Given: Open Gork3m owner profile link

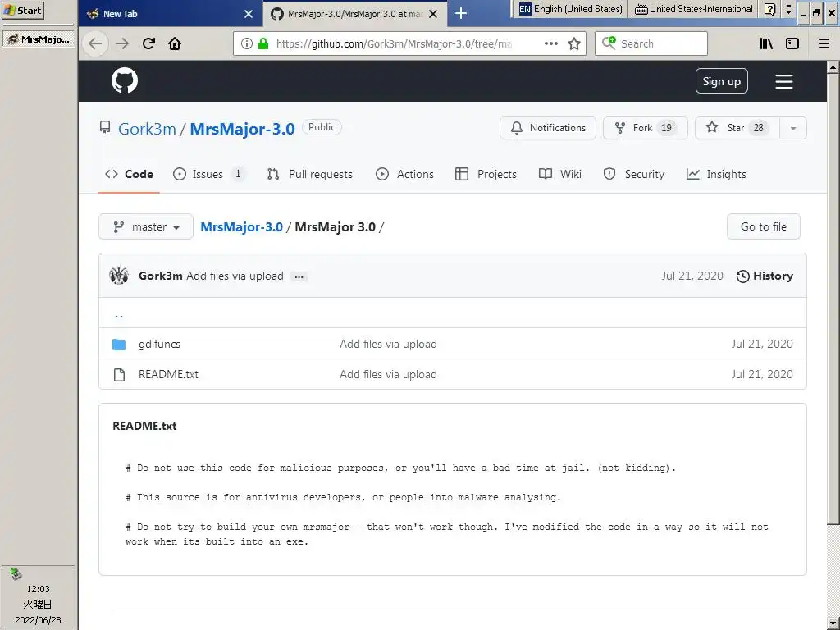Looking at the screenshot, I should click(x=147, y=129).
